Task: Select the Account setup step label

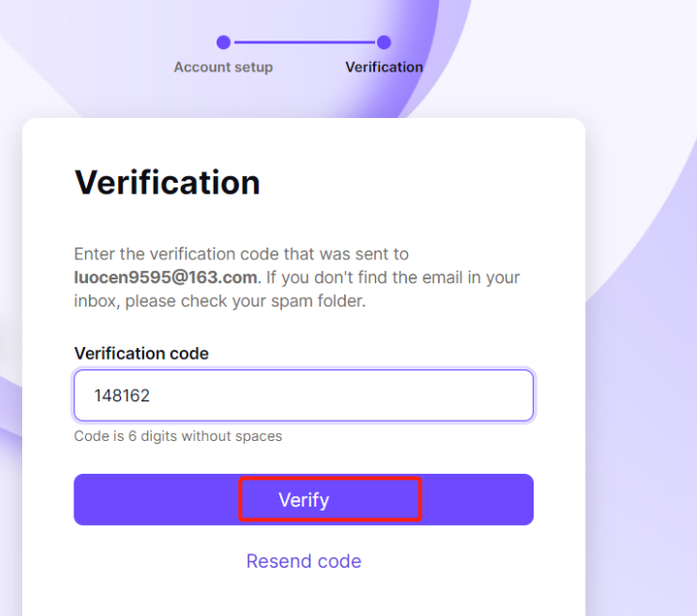Action: click(223, 68)
